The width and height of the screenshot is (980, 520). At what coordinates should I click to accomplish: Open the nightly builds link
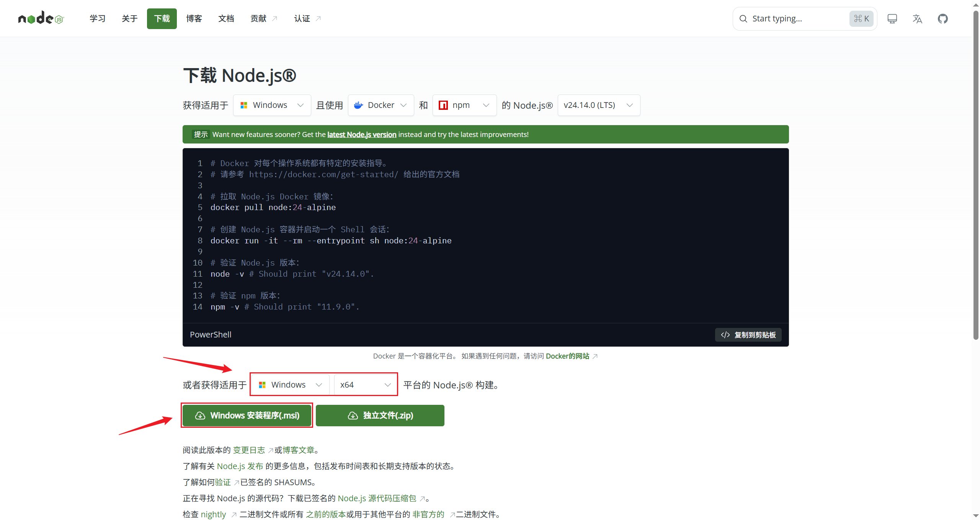218,515
